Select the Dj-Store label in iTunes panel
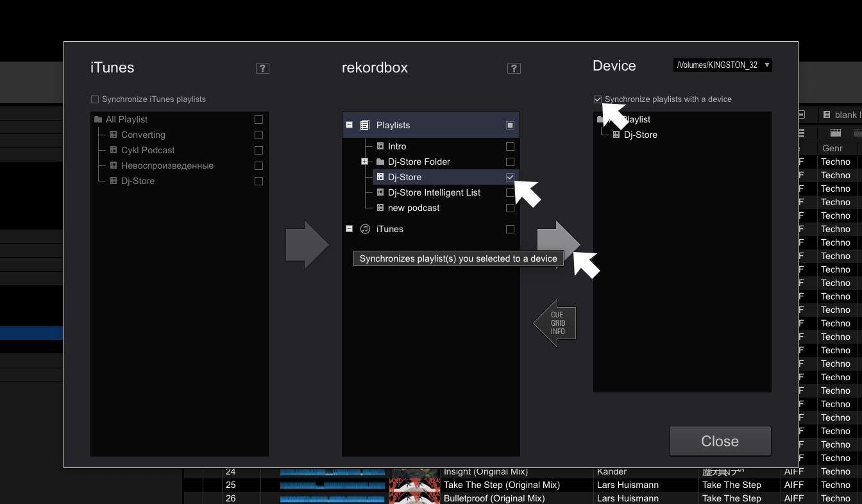Viewport: 862px width, 504px height. 138,181
